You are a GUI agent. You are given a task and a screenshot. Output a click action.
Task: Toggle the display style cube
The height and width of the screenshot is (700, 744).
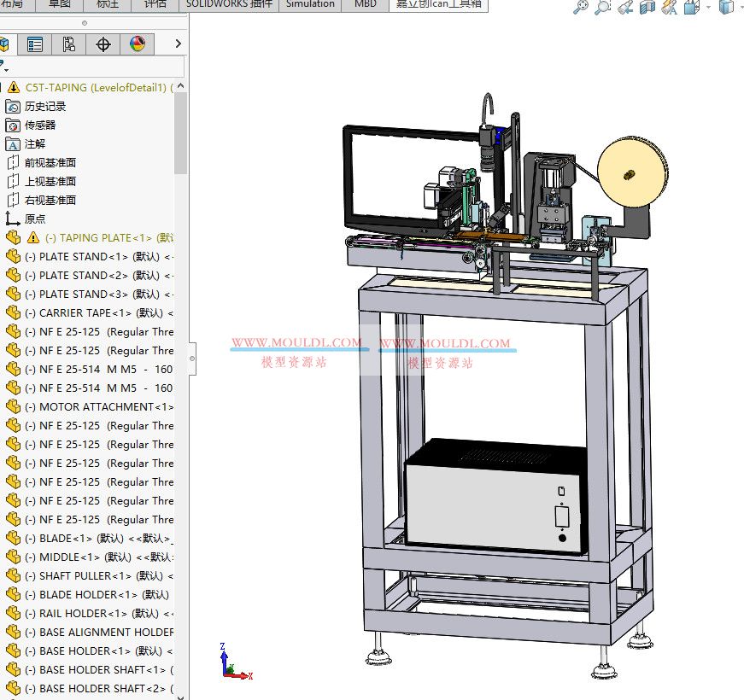click(726, 7)
